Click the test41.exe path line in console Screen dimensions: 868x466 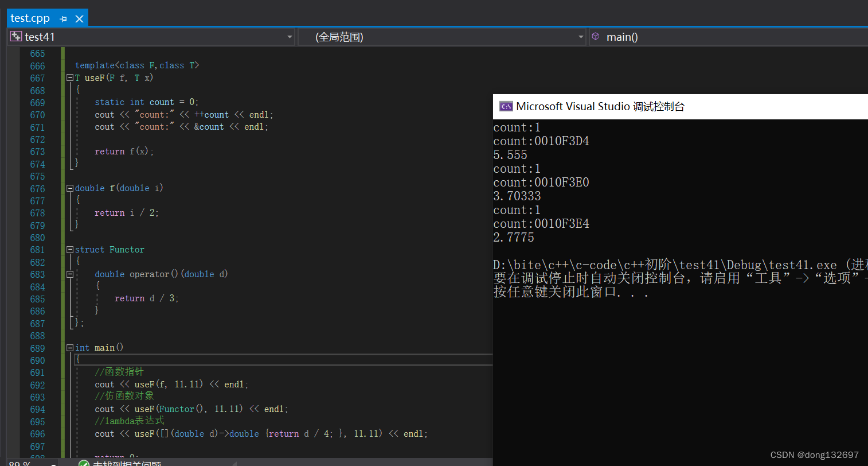point(681,265)
